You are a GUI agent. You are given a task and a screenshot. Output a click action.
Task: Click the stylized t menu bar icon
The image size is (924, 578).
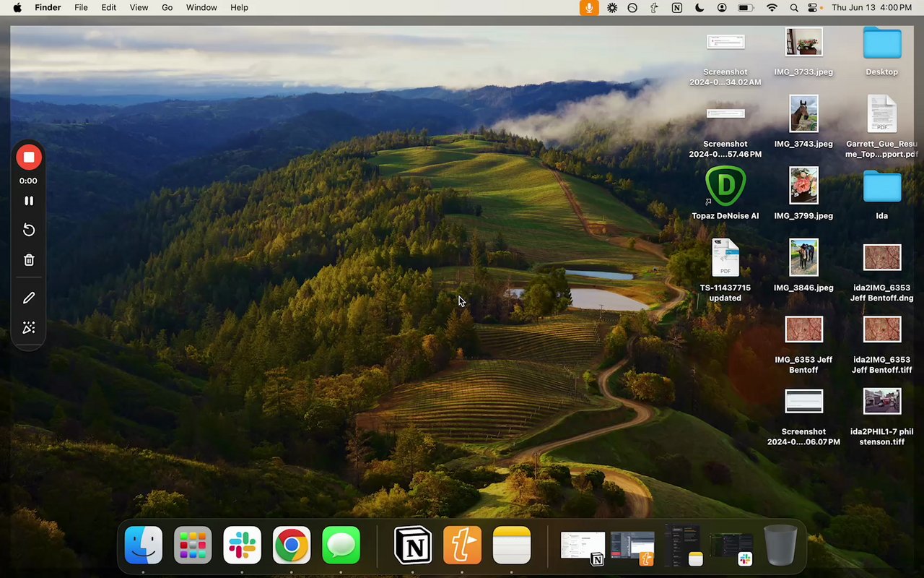pos(654,7)
